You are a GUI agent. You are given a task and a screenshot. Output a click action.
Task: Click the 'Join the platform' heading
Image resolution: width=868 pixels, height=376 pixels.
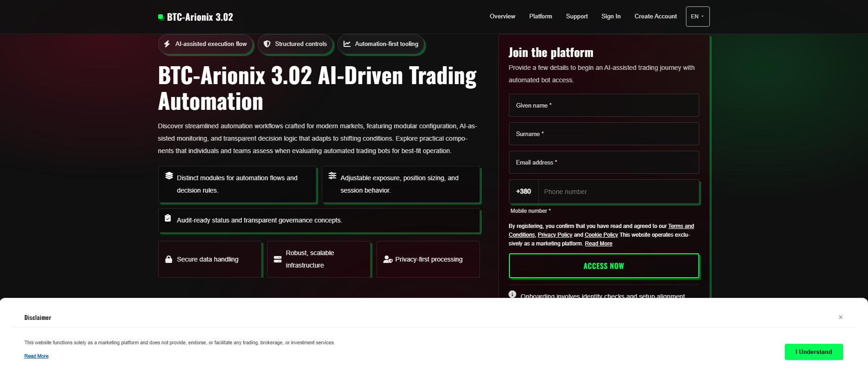551,52
